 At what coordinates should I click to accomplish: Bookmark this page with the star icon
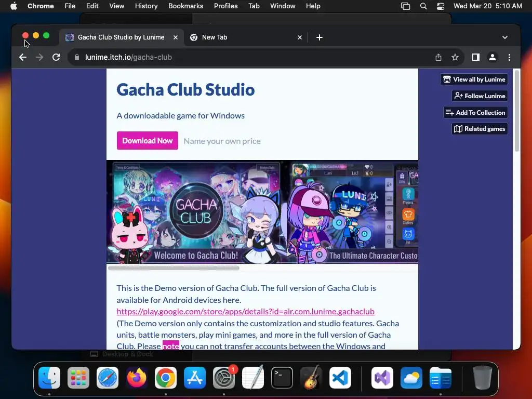click(x=455, y=57)
